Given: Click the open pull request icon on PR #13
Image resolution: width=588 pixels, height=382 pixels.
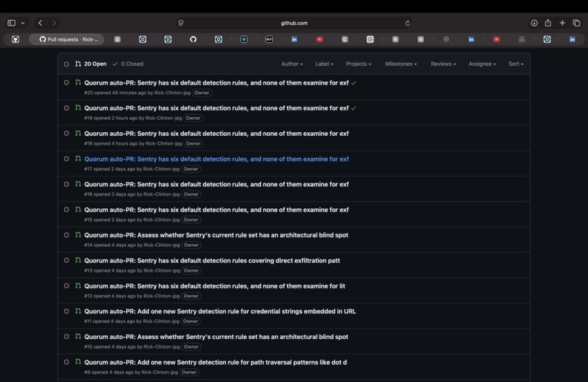Looking at the screenshot, I should (78, 260).
